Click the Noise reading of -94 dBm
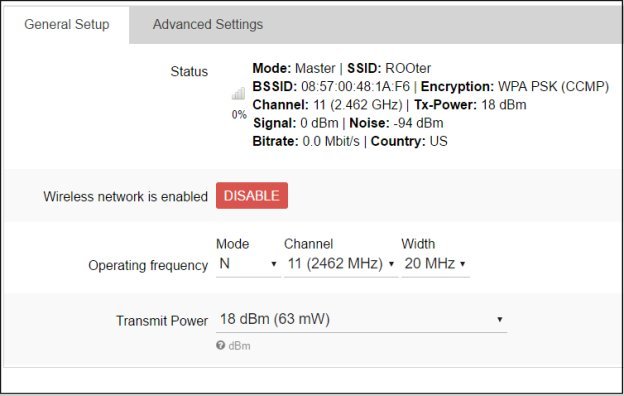Image resolution: width=624 pixels, height=396 pixels. (x=418, y=123)
